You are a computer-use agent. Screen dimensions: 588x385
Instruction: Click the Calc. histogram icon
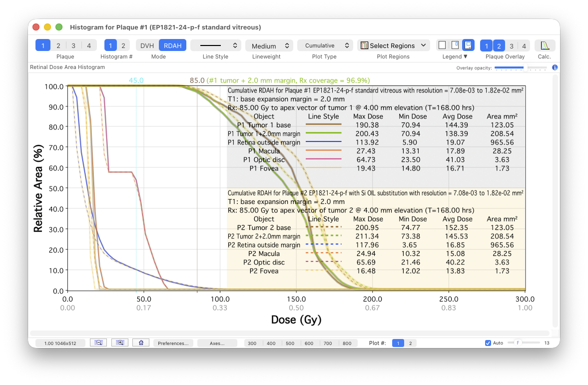tap(545, 45)
